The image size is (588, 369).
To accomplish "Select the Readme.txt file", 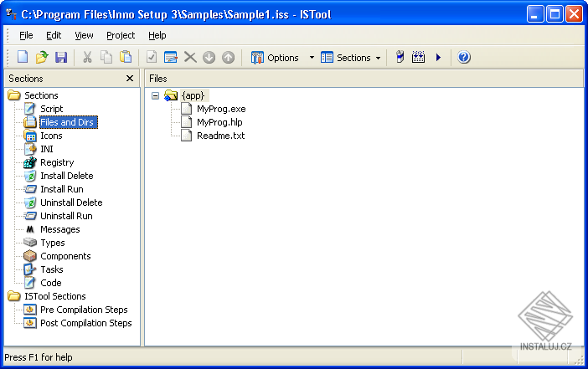I will tap(220, 136).
